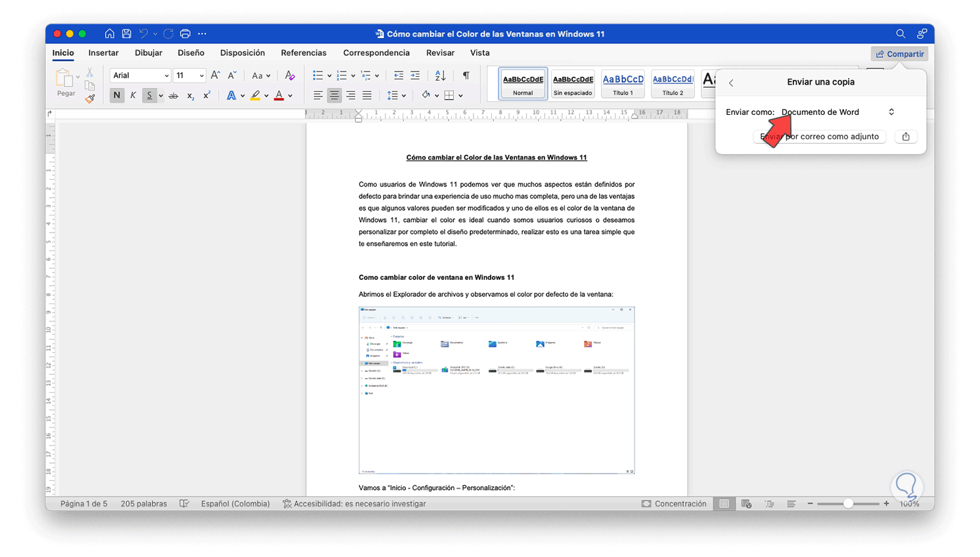
Task: Click the Español (Colombia) language indicator
Action: point(235,504)
